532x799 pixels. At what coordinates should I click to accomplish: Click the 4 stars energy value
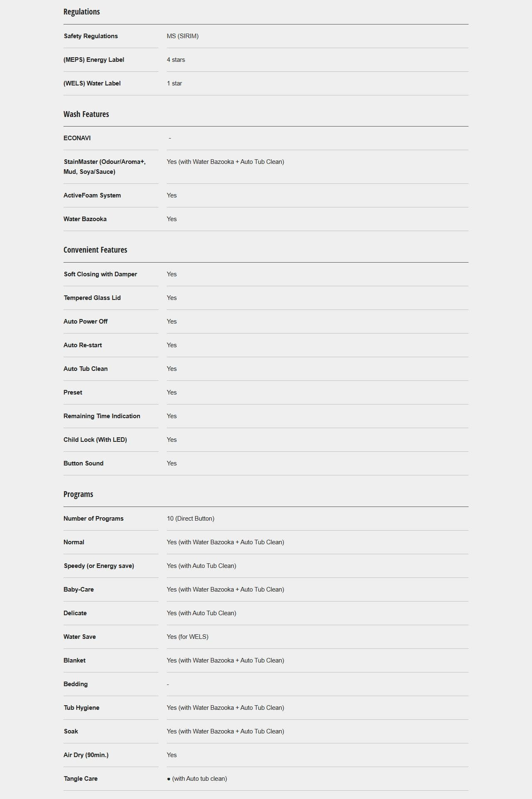(x=176, y=60)
